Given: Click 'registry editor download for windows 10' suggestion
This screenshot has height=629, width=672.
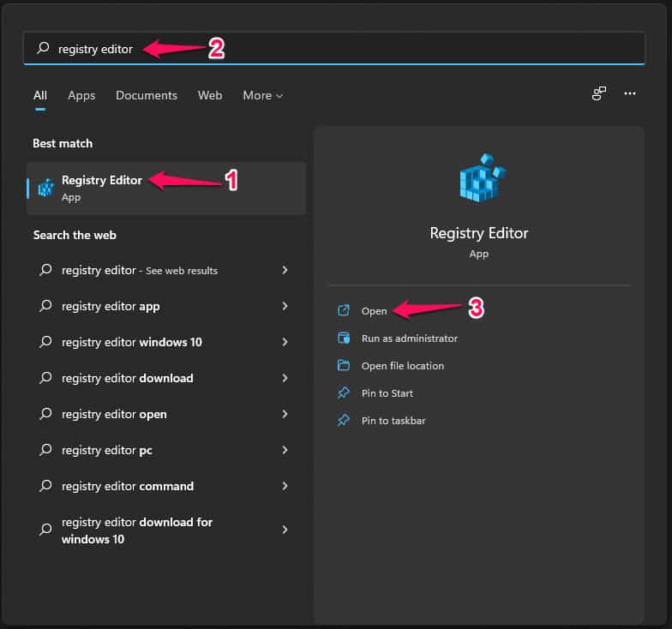Looking at the screenshot, I should click(x=137, y=530).
